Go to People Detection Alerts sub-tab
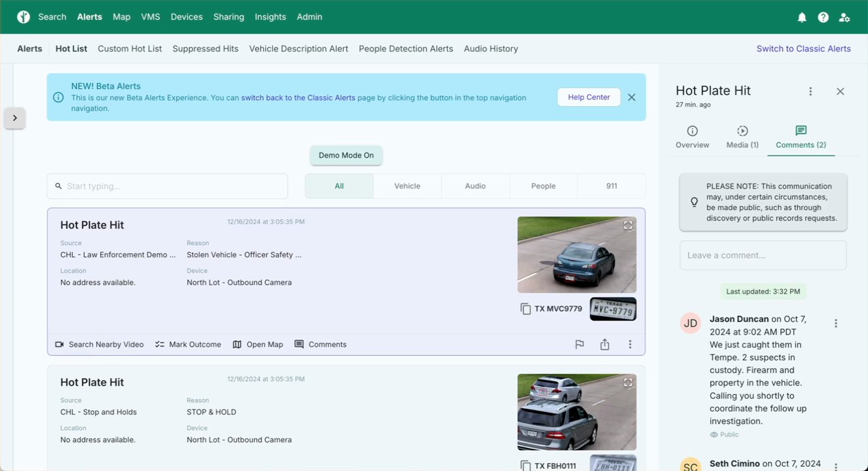868x471 pixels. click(406, 48)
